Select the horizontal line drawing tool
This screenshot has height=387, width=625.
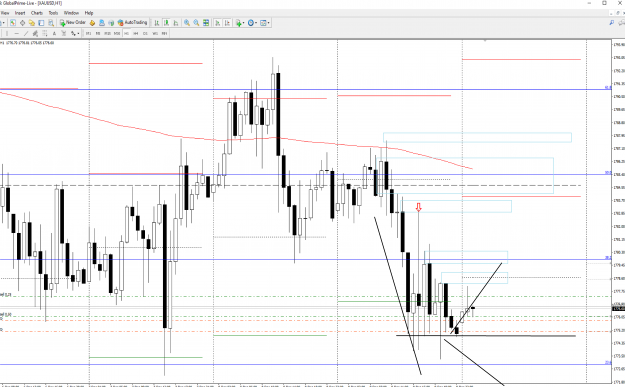click(x=17, y=33)
